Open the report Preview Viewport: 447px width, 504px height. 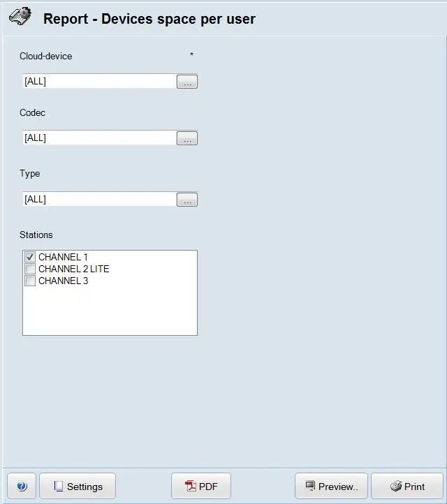(x=331, y=487)
